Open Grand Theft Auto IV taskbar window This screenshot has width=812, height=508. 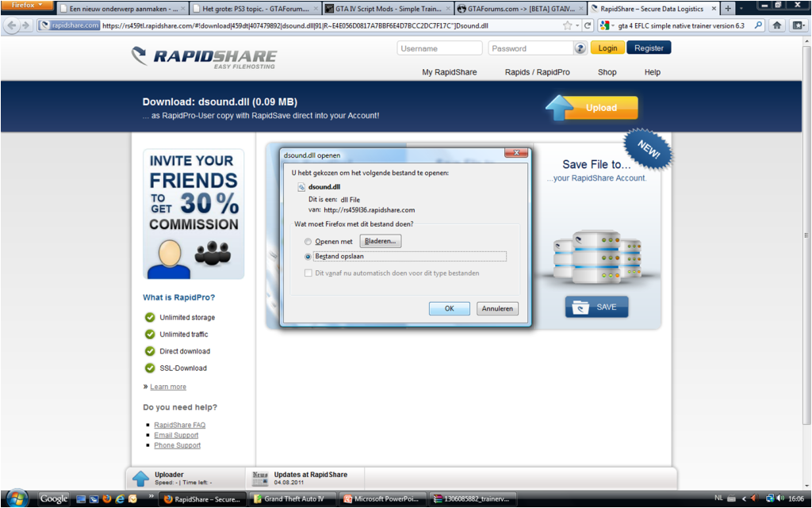click(x=293, y=499)
